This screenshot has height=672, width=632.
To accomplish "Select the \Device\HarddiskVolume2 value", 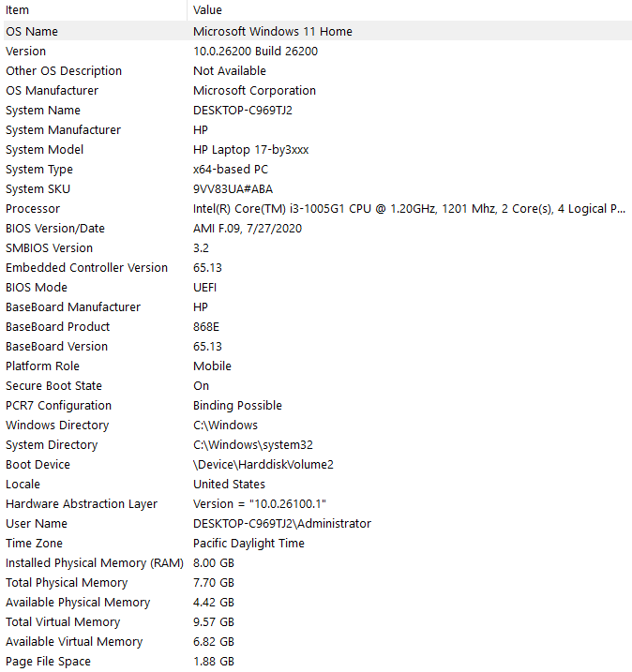I will tap(263, 465).
